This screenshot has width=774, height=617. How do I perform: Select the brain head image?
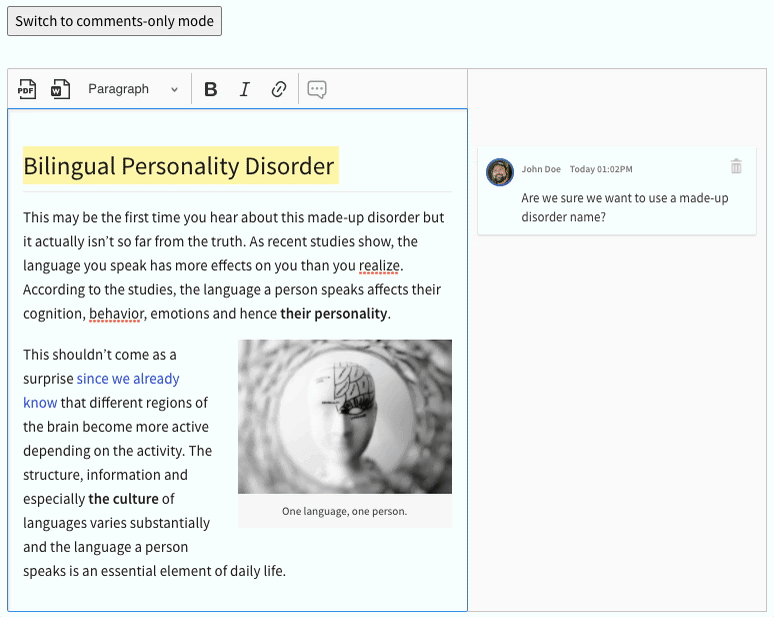coord(344,416)
